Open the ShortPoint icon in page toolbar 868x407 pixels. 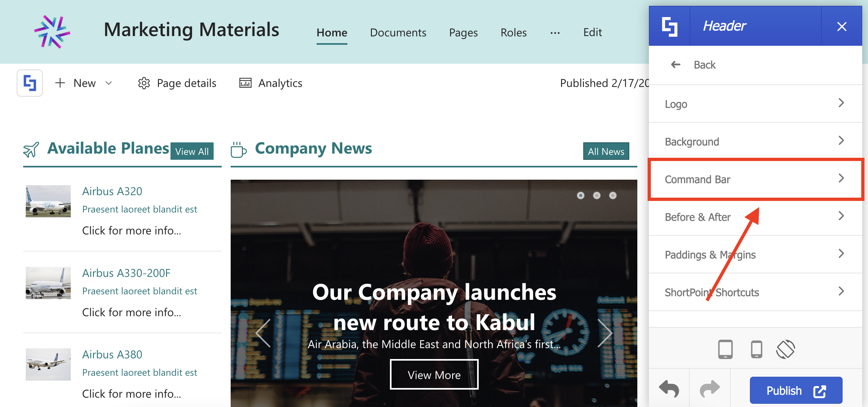pos(30,83)
